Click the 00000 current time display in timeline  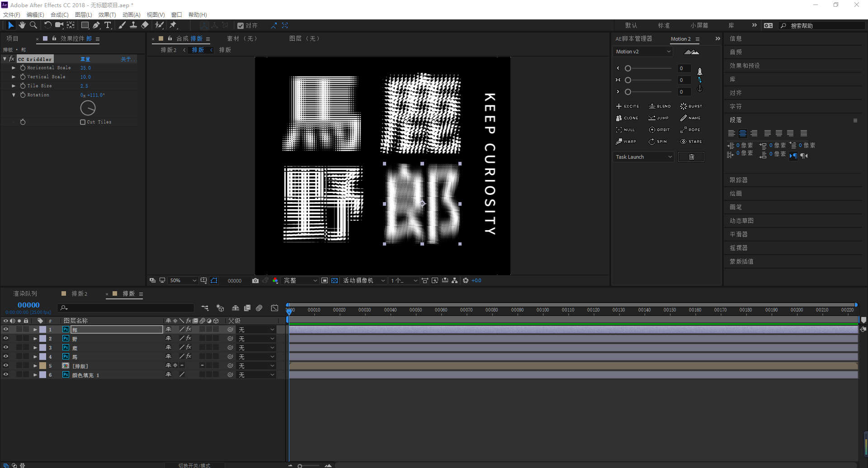(x=28, y=305)
